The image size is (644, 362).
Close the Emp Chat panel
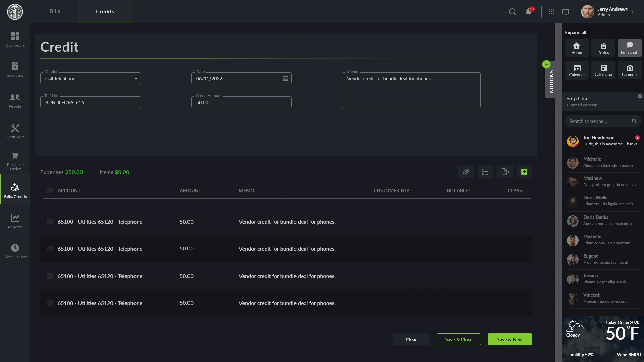[640, 96]
